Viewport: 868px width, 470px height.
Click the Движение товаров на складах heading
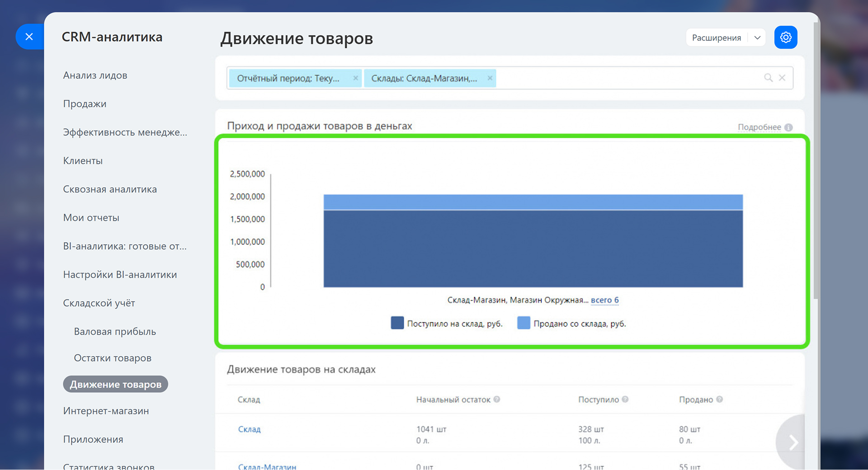click(x=301, y=370)
